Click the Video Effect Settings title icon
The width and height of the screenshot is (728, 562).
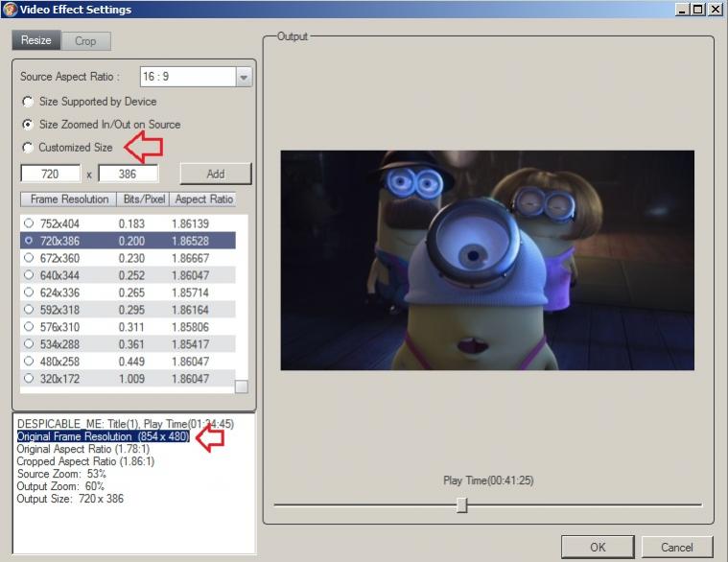(x=10, y=10)
